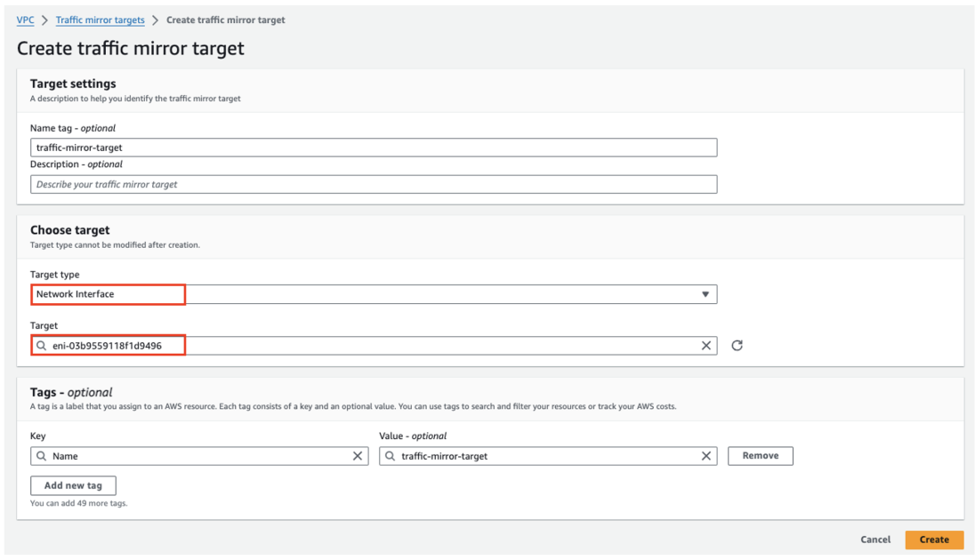Image resolution: width=975 pixels, height=560 pixels.
Task: Click the Create button
Action: tap(934, 540)
